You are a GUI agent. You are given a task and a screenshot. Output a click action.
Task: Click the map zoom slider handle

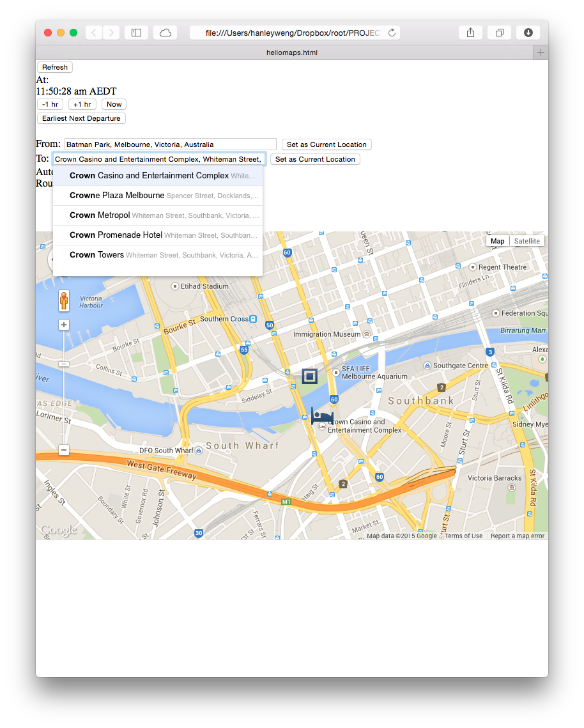tap(64, 364)
